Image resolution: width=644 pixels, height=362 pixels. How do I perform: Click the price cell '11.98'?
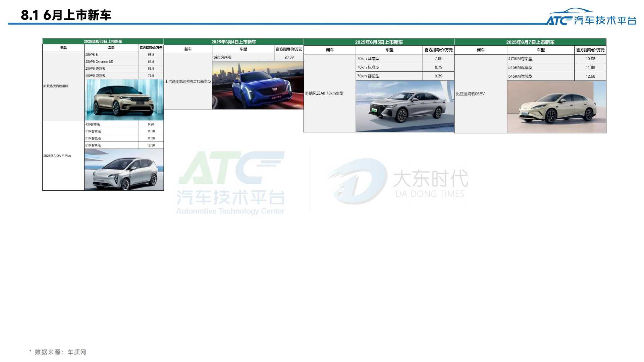point(590,67)
